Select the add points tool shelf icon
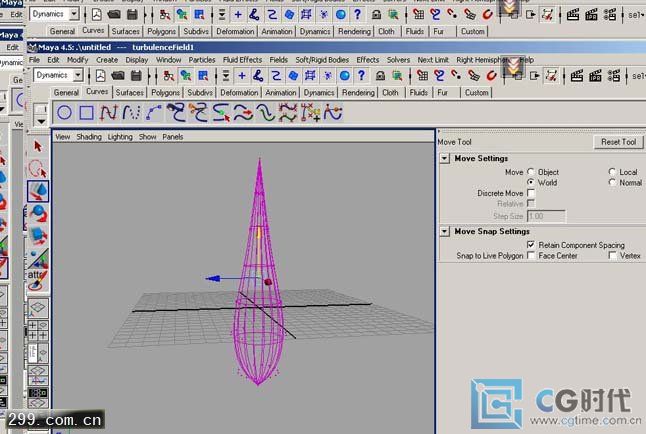The width and height of the screenshot is (646, 434). [x=311, y=113]
